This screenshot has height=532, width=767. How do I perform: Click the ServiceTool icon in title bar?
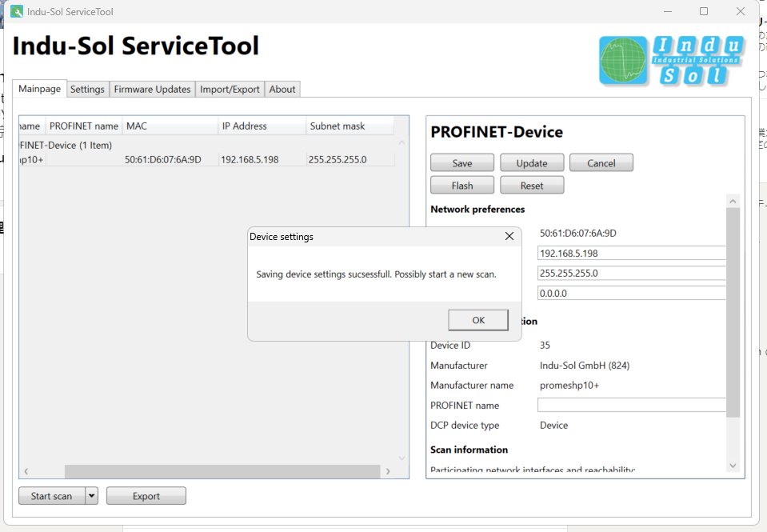(17, 11)
